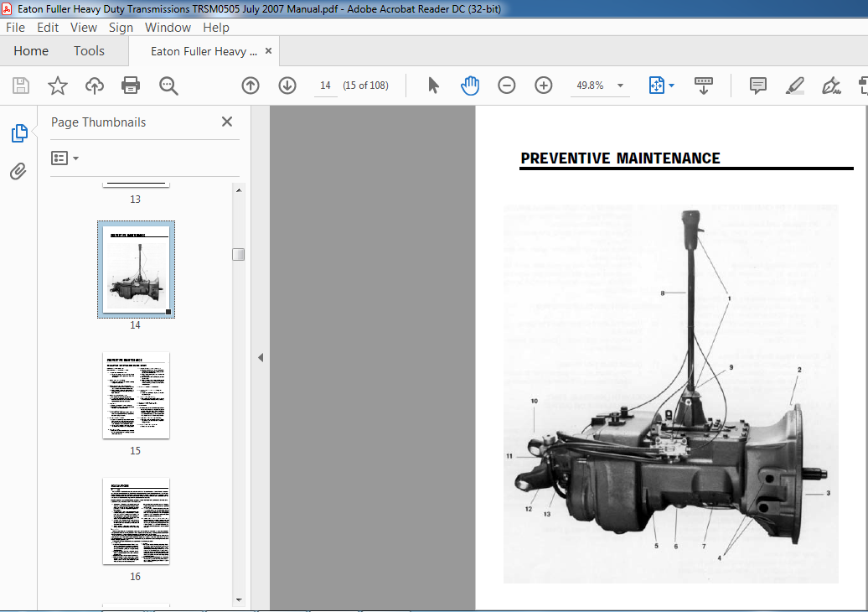Add a comment with sticky note icon

(x=758, y=86)
